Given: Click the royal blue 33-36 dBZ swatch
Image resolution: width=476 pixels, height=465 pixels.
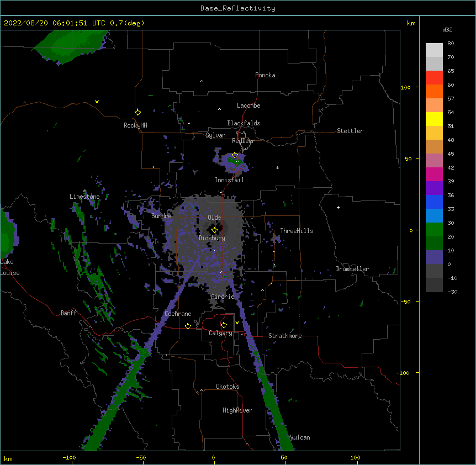Looking at the screenshot, I should pyautogui.click(x=434, y=202).
